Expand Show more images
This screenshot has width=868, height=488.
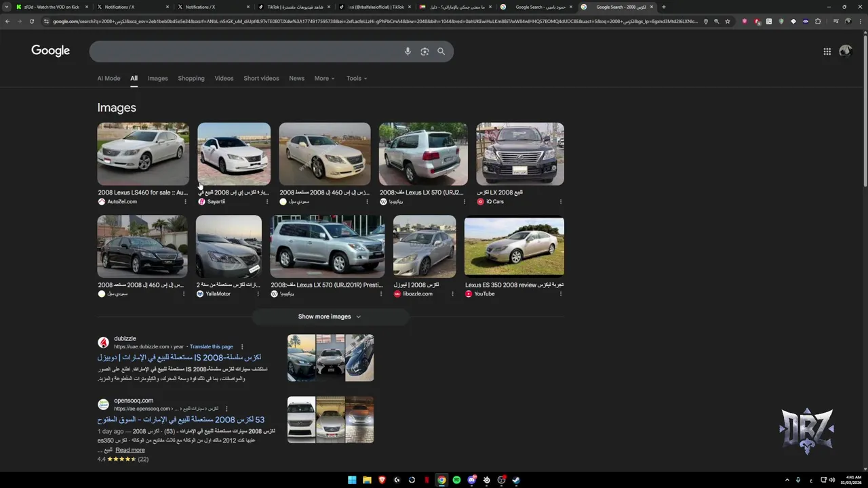(x=330, y=317)
